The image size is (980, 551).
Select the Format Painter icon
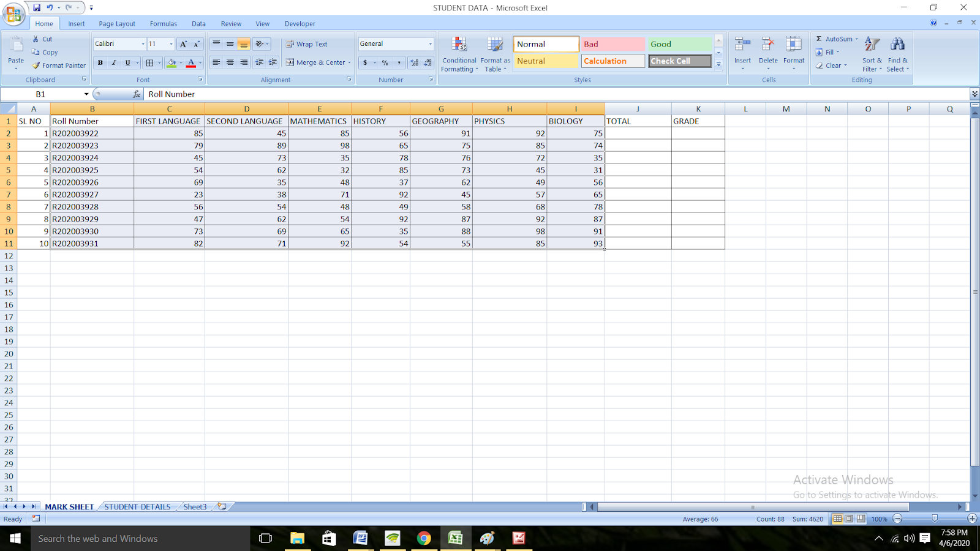35,66
